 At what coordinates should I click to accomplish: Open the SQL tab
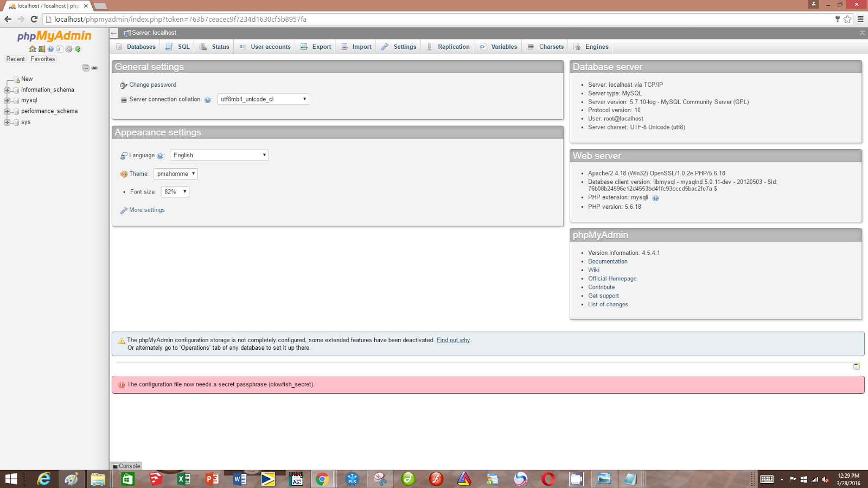[x=177, y=47]
